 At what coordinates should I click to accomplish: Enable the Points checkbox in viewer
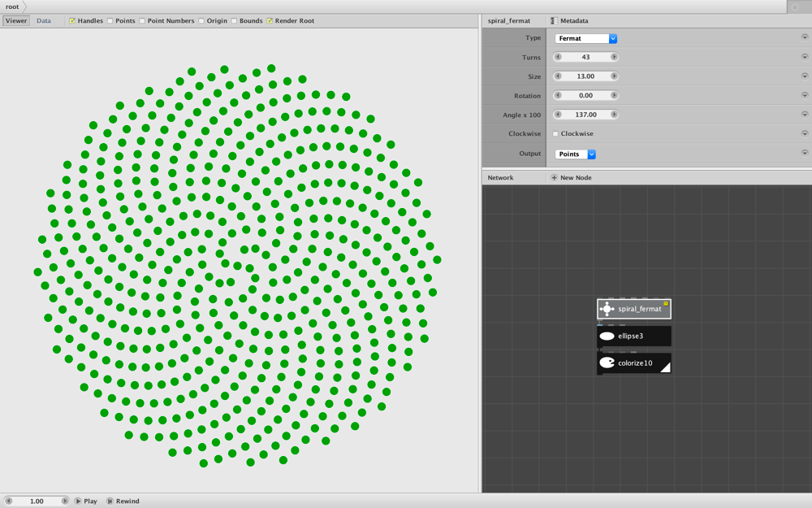coord(110,21)
